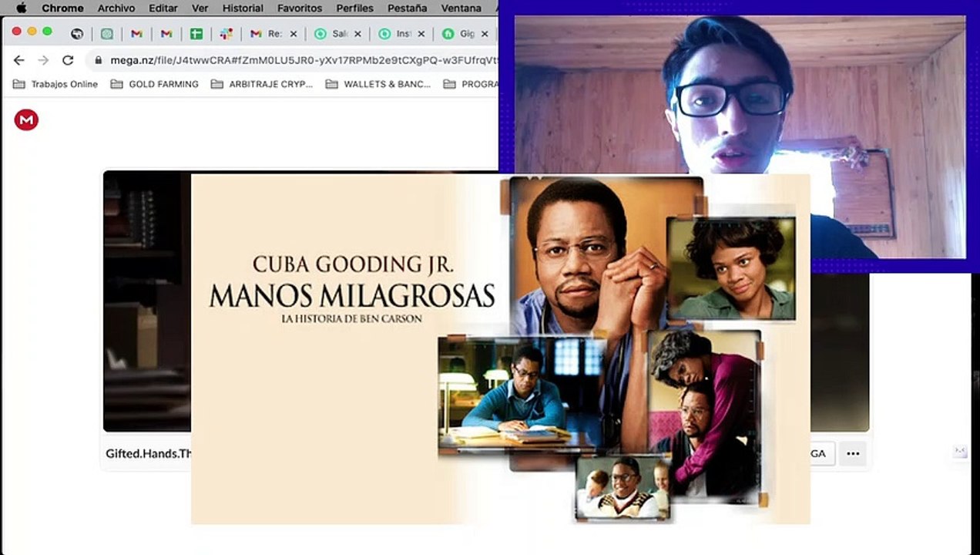Click the lock icon in the address bar
Viewport: 980px width, 555px height.
coord(98,60)
